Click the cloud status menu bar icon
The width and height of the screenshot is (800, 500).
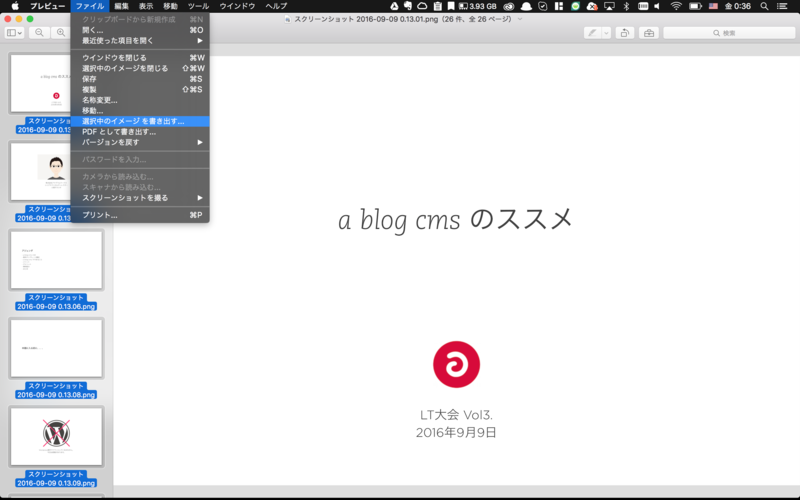(422, 6)
